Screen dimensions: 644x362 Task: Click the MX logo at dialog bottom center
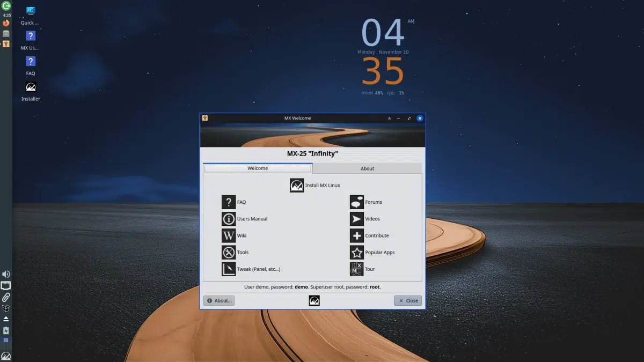click(314, 301)
